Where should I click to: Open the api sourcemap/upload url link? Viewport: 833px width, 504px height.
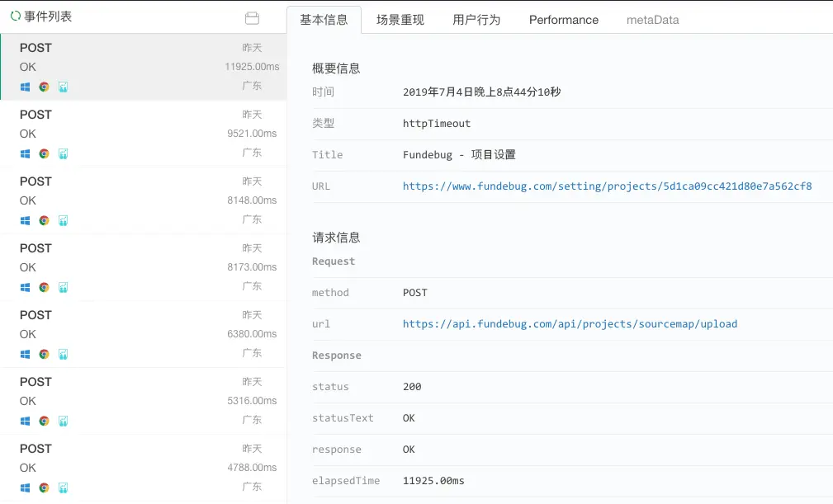pos(570,324)
